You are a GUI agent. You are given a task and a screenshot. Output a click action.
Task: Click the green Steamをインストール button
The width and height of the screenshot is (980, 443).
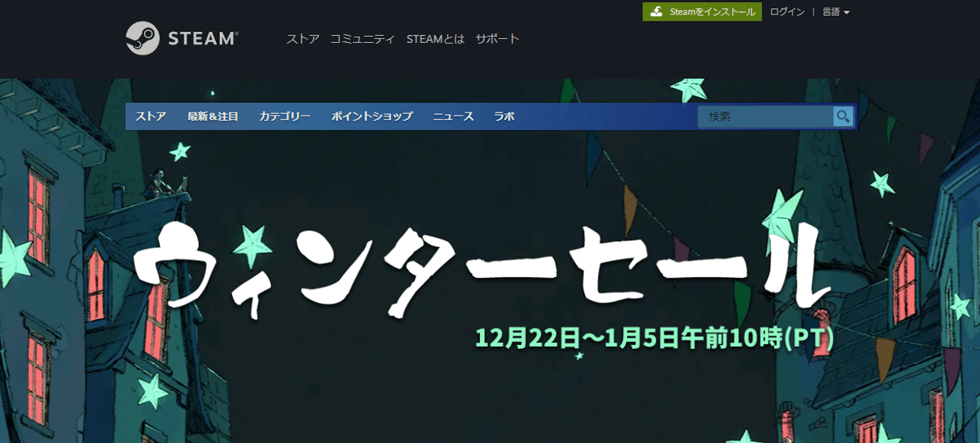click(x=702, y=11)
